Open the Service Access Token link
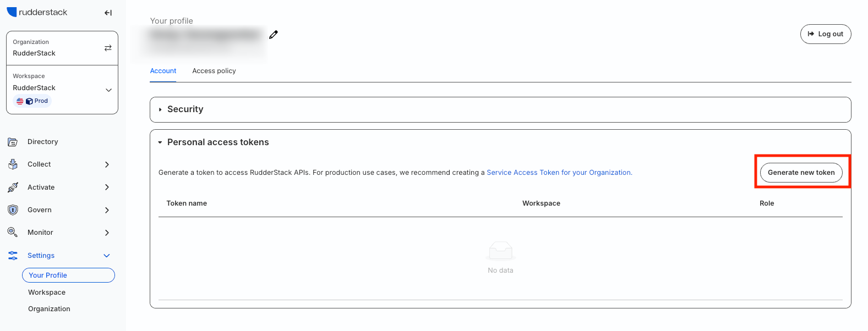 [559, 173]
